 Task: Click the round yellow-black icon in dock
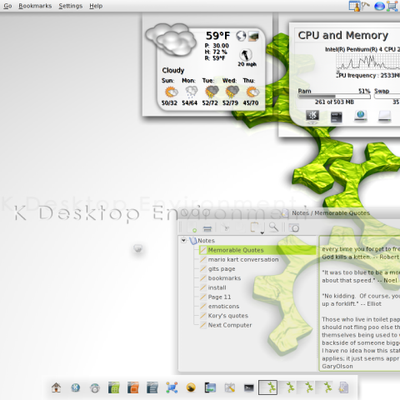191,387
